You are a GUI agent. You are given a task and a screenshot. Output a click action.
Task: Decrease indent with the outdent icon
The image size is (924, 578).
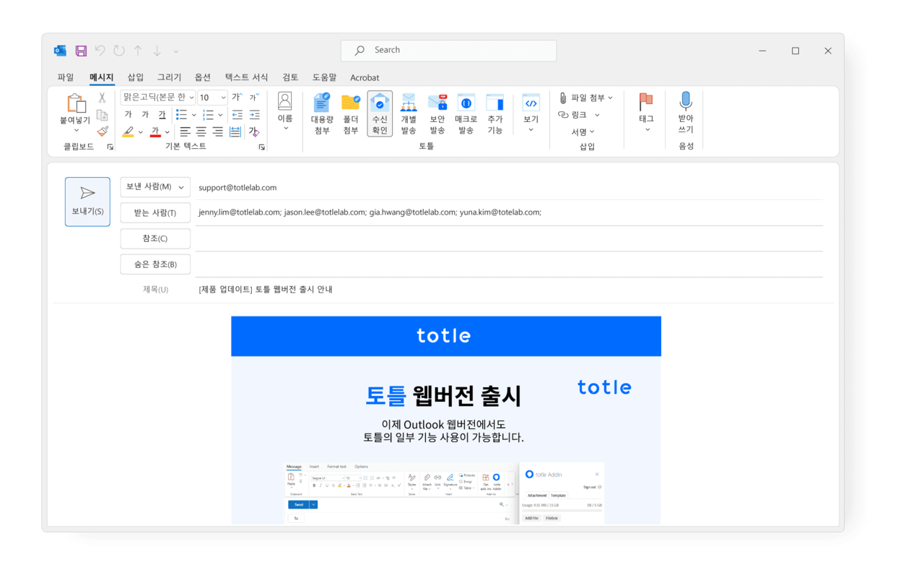click(x=237, y=114)
